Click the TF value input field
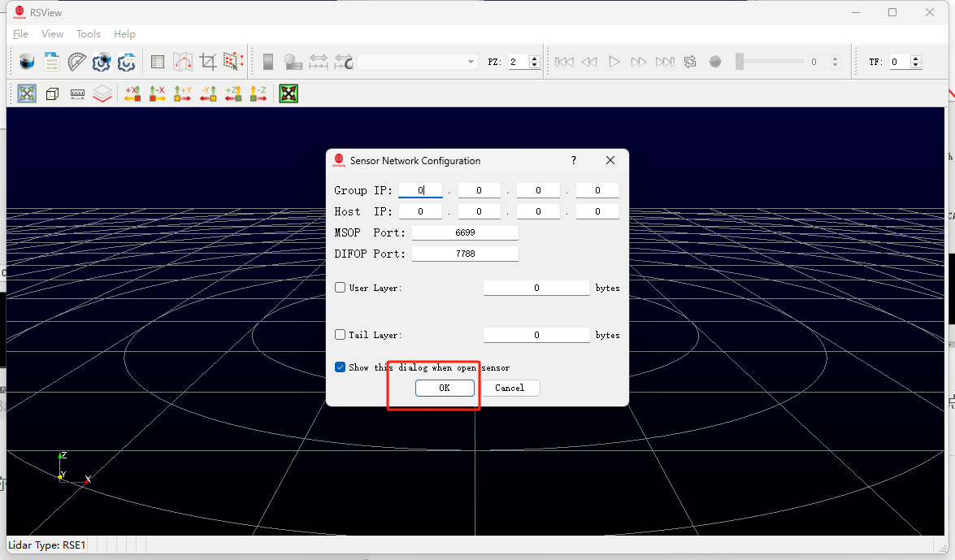 click(x=900, y=62)
